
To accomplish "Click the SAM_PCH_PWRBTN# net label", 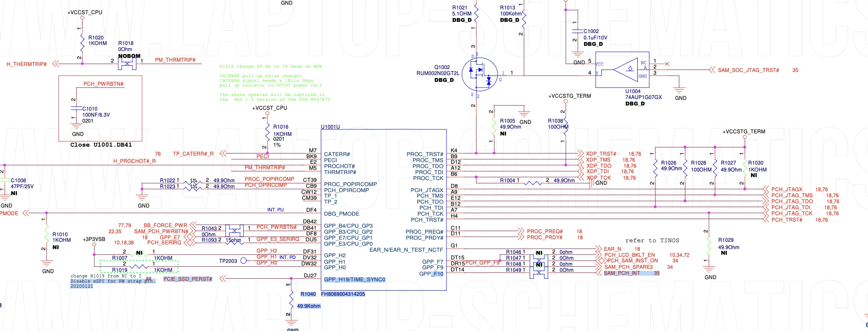I will coord(161,232).
